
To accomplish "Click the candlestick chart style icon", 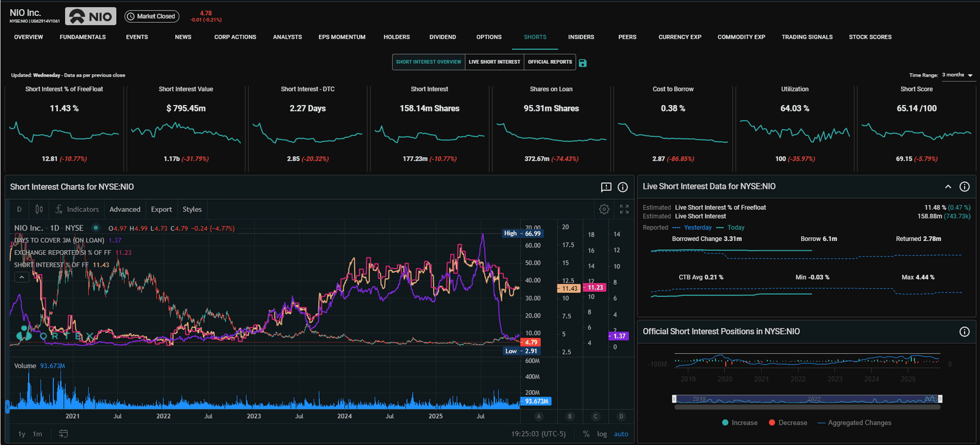I will point(39,209).
